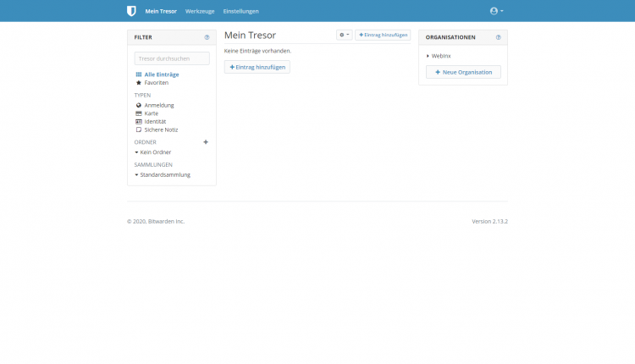Open the Einstellungen menu
The image size is (635, 364).
click(x=240, y=11)
